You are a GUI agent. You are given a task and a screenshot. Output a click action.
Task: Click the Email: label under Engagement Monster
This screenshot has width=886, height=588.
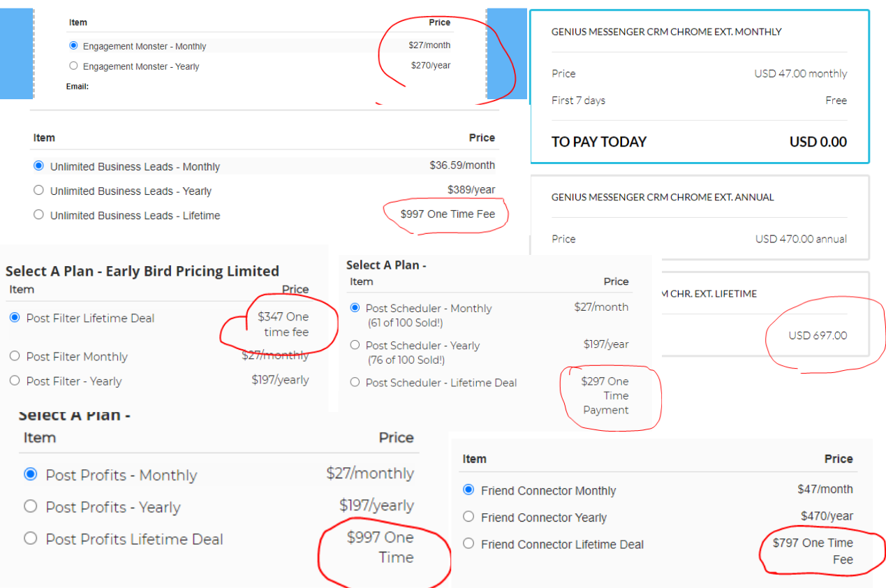pyautogui.click(x=77, y=87)
